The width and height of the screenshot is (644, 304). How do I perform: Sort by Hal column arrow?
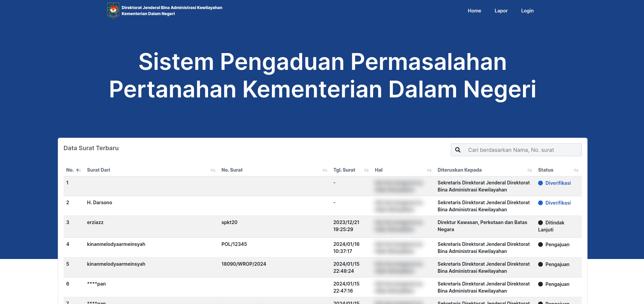[x=429, y=170]
